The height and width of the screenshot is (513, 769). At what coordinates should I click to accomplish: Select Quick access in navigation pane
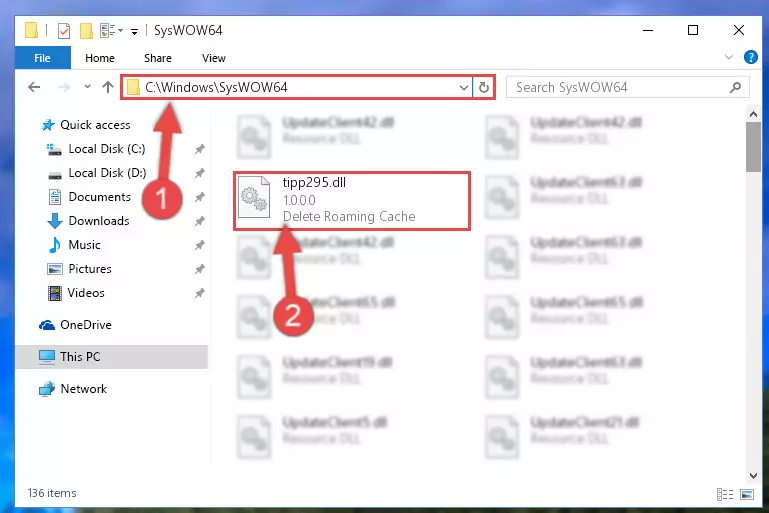click(x=95, y=125)
